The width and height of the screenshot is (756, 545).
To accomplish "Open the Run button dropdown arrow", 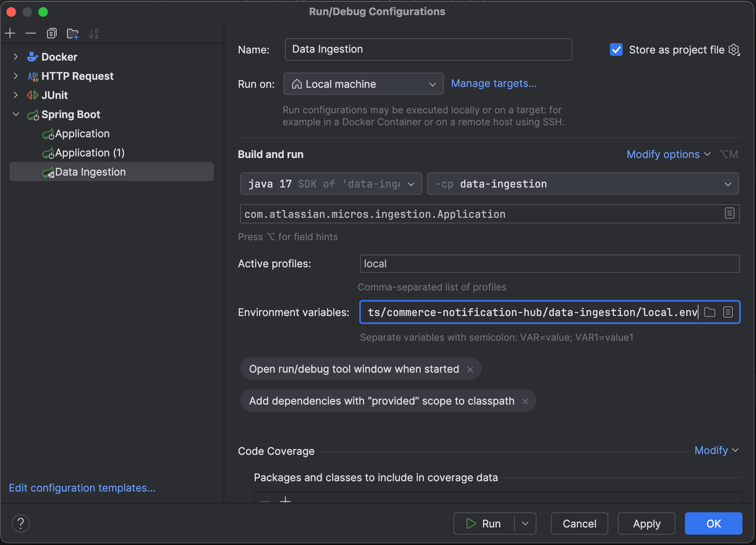I will click(525, 523).
